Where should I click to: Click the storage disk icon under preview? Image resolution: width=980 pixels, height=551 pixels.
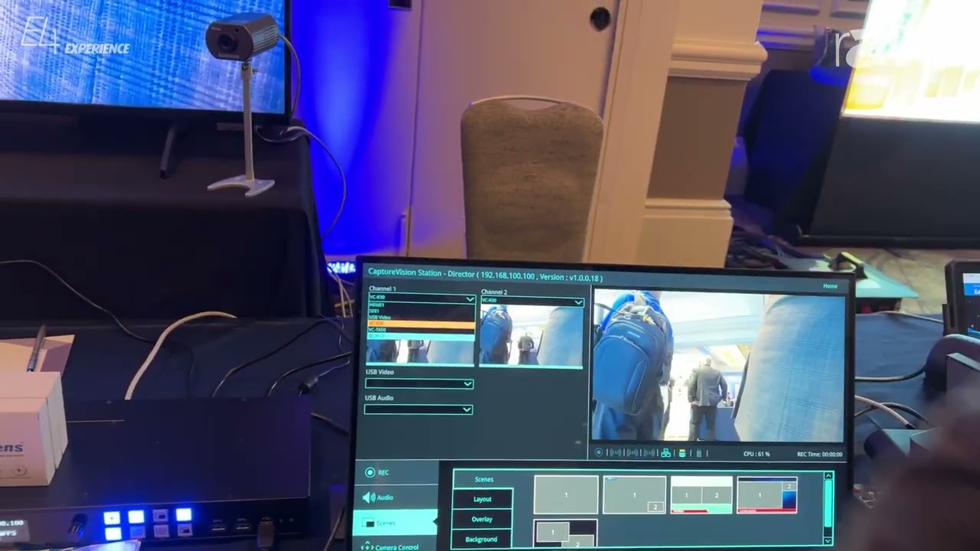pos(682,453)
